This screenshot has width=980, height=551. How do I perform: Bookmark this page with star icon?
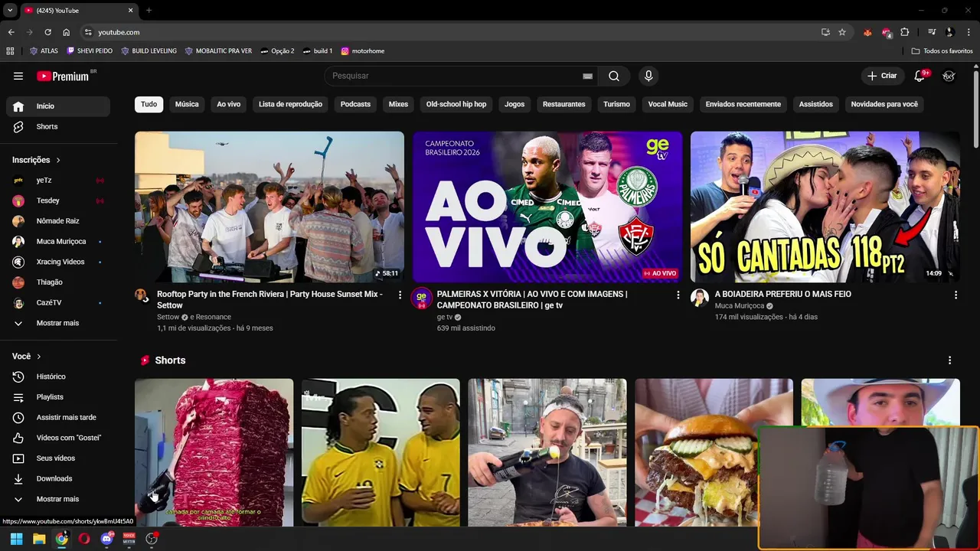point(842,32)
